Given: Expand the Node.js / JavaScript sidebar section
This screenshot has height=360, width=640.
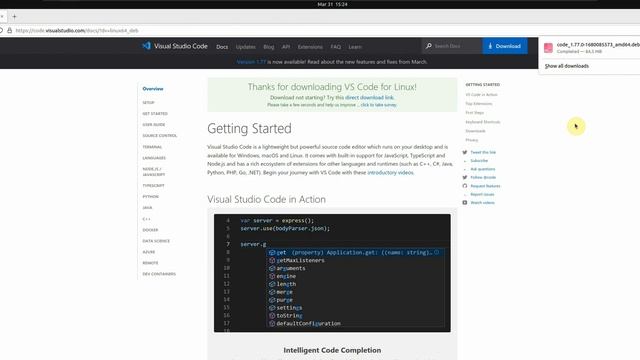Looking at the screenshot, I should pyautogui.click(x=154, y=171).
